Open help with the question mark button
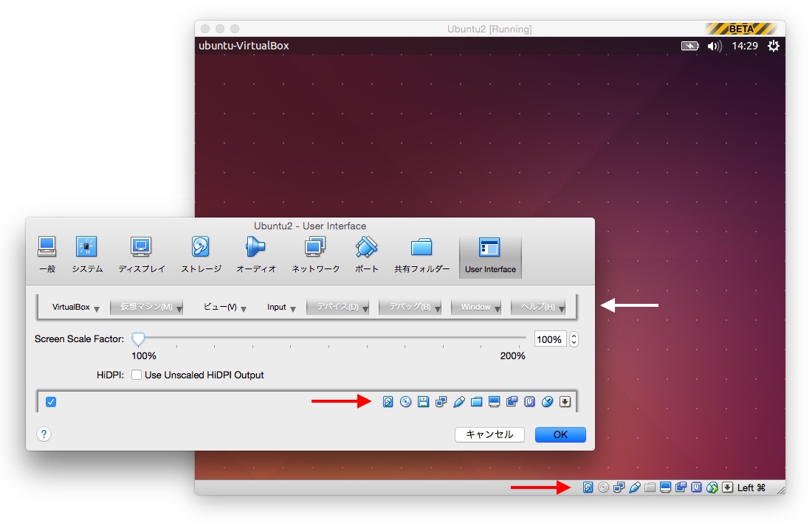 pos(44,434)
